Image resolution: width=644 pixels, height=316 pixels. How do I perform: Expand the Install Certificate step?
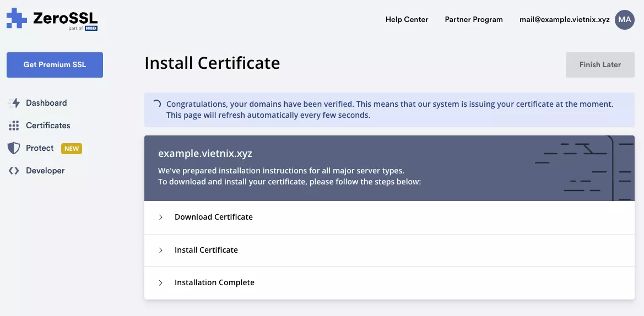pyautogui.click(x=206, y=250)
